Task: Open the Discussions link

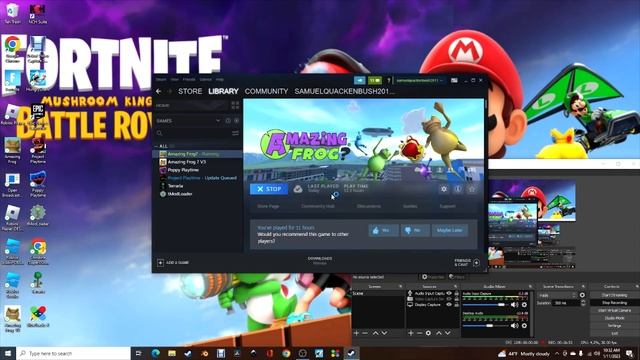Action: click(369, 206)
